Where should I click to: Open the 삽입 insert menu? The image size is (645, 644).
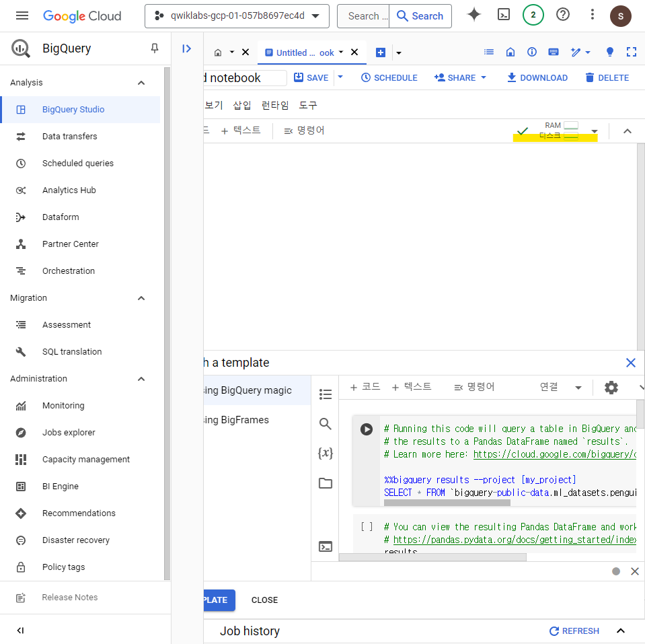tap(242, 106)
